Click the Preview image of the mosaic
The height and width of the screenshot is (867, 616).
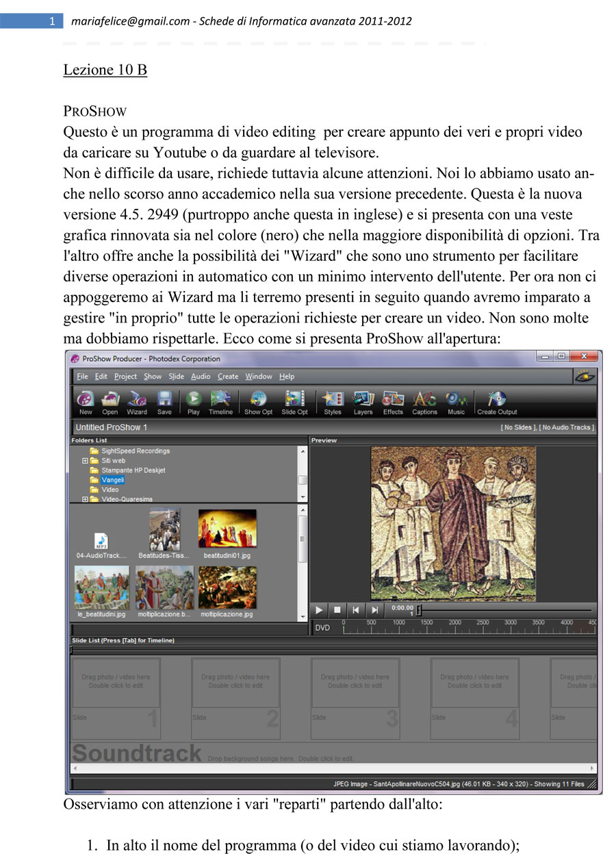(453, 523)
